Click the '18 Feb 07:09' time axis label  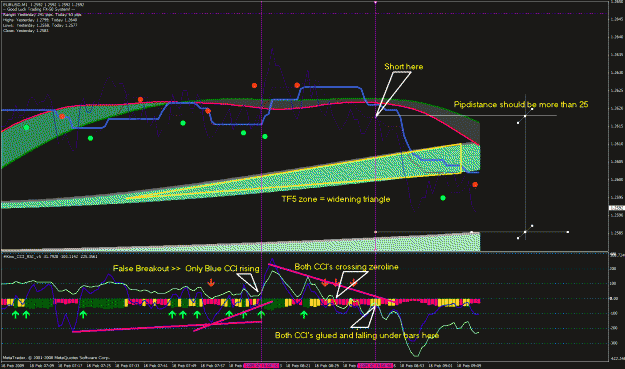tap(41, 365)
